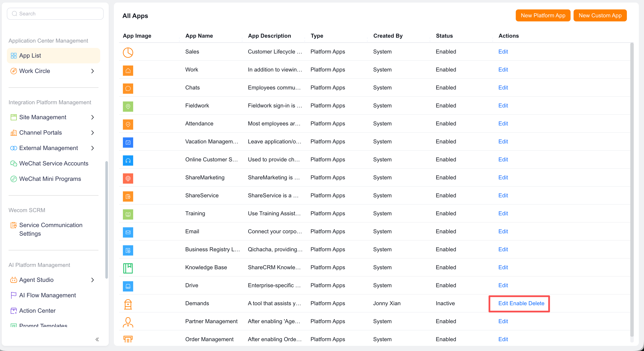
Task: Click the Order Management app icon
Action: tap(128, 339)
